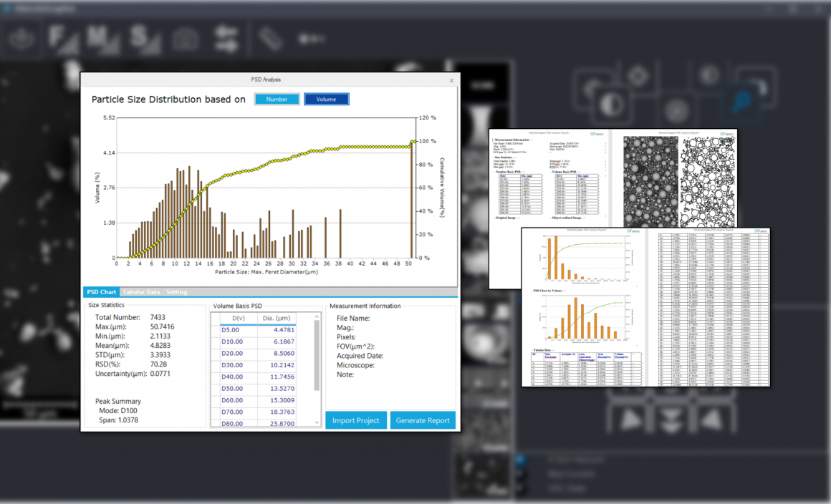Click the Max.(μm) value 50.7416
Image resolution: width=831 pixels, height=504 pixels.
(162, 326)
